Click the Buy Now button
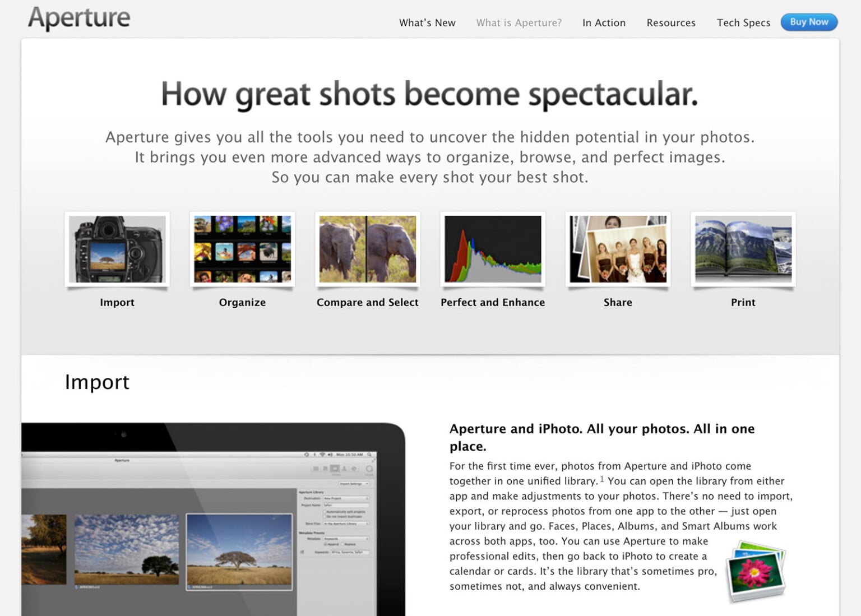 click(809, 22)
